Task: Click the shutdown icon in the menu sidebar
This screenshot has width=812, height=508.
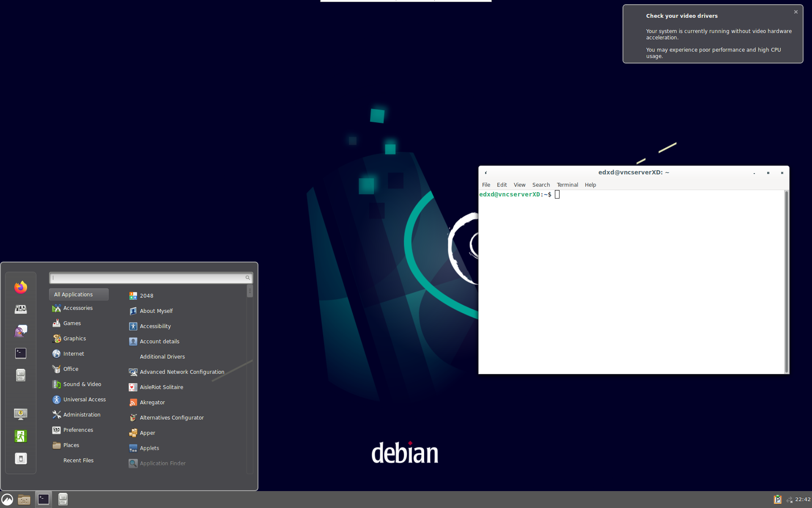Action: [21, 458]
